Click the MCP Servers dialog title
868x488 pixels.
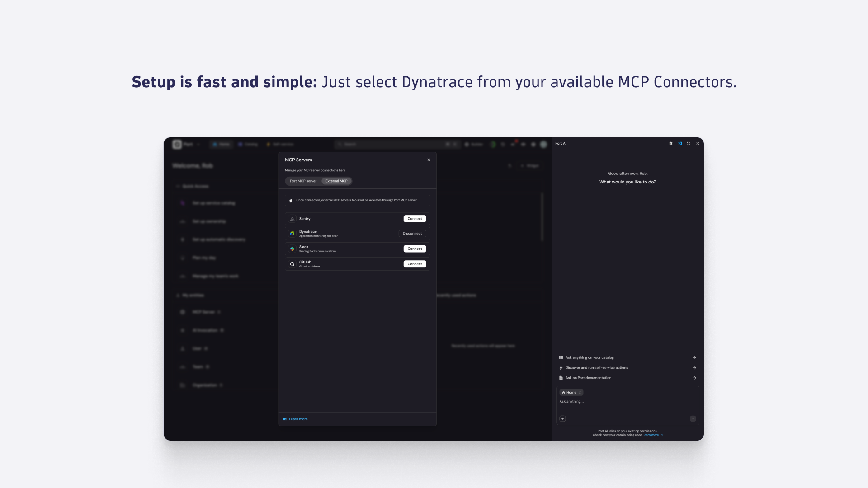tap(298, 160)
